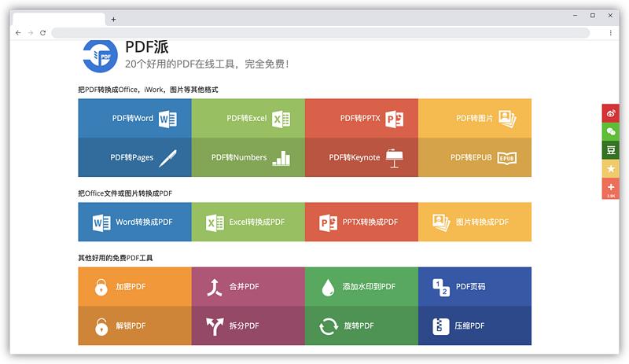Click the Word icon in PDF转Word
Screen dimensions: 629x364
tap(167, 119)
